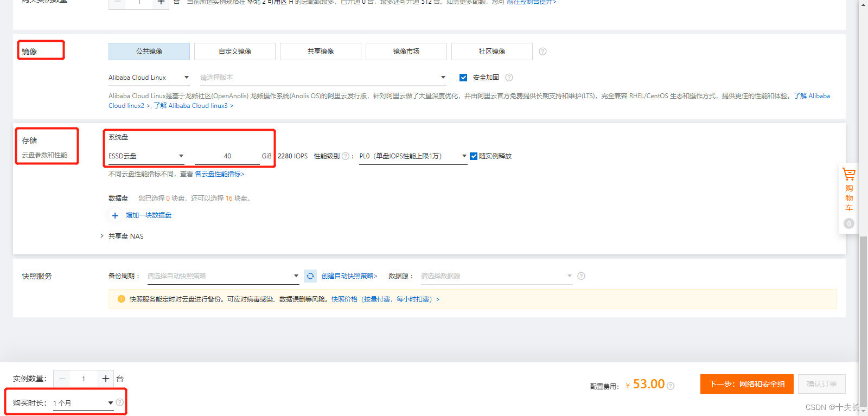The height and width of the screenshot is (416, 868).
Task: Click the 实例数量 input field
Action: point(84,379)
